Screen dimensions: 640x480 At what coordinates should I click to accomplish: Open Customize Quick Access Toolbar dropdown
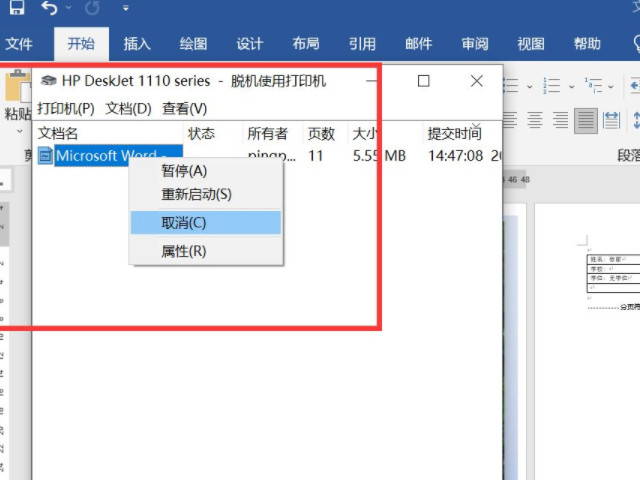click(126, 8)
